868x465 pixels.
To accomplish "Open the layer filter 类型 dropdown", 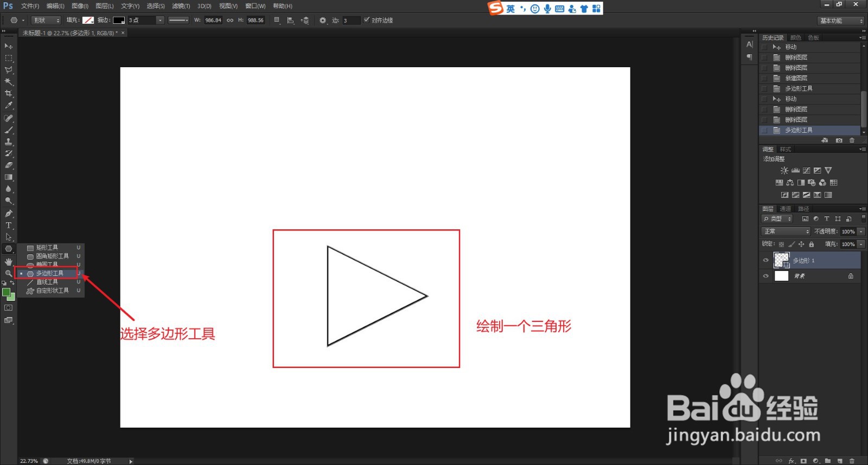I will click(777, 219).
